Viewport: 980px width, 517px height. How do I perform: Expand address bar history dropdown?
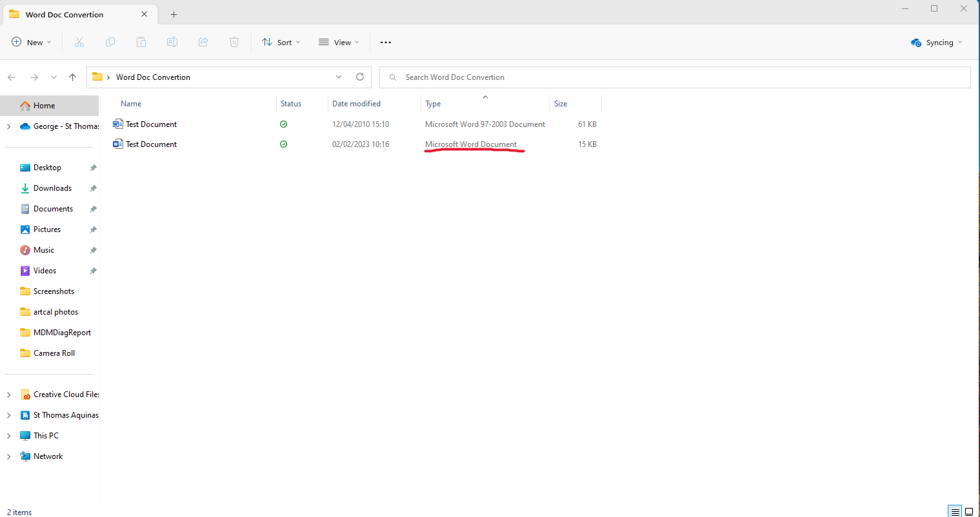click(x=339, y=77)
